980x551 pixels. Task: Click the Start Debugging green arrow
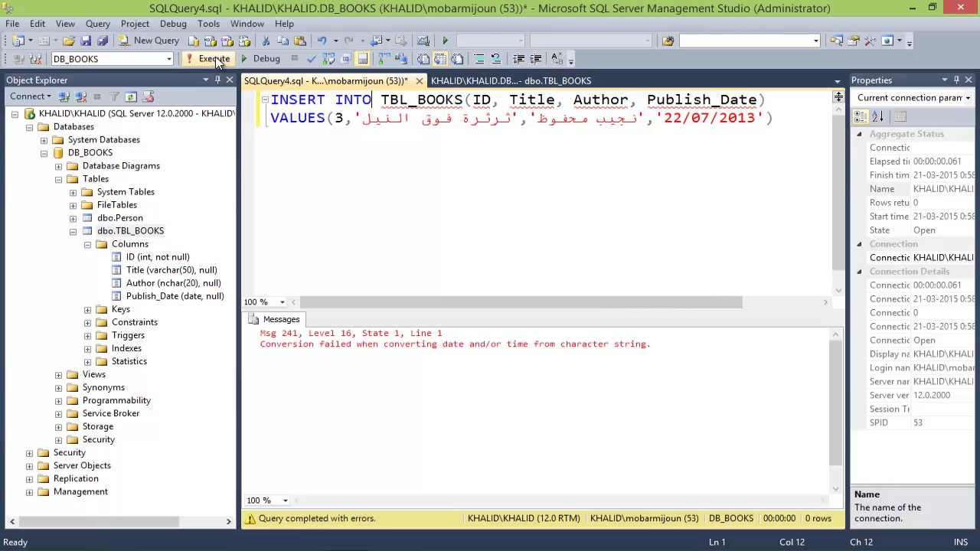(x=445, y=41)
